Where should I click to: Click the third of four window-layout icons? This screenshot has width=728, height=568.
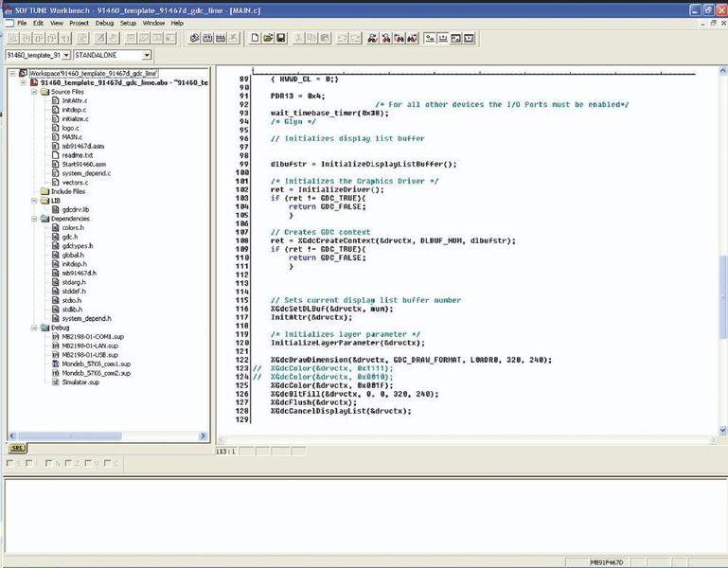456,38
